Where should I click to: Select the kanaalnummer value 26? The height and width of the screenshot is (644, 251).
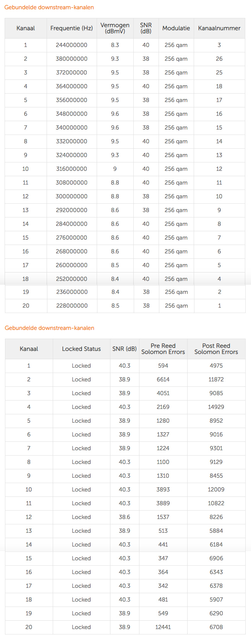tap(219, 59)
